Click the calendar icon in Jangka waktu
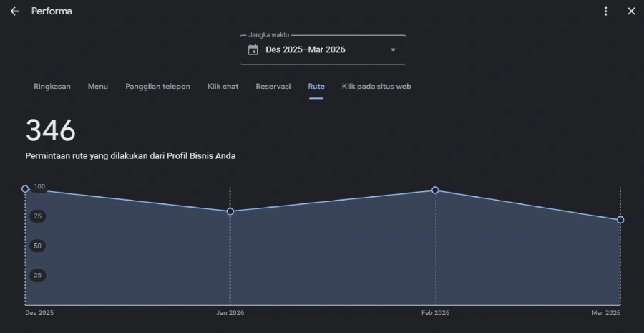644x333 pixels. [253, 50]
